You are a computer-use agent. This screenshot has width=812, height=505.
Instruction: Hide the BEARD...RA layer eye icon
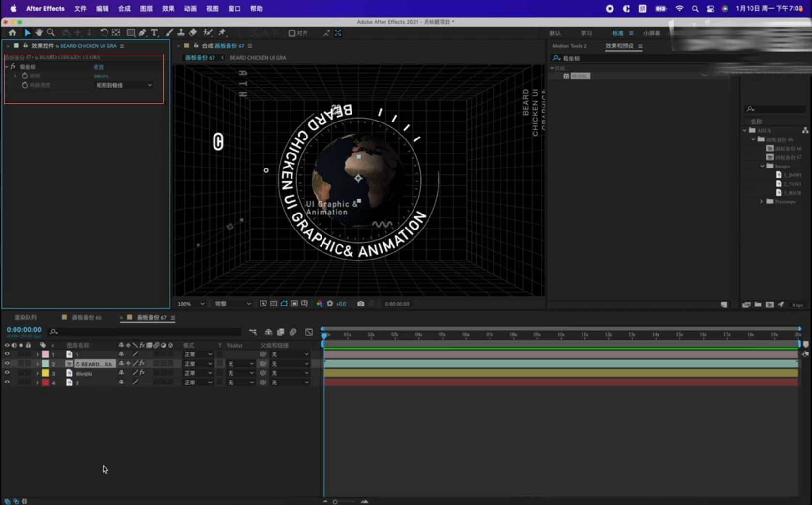click(7, 363)
